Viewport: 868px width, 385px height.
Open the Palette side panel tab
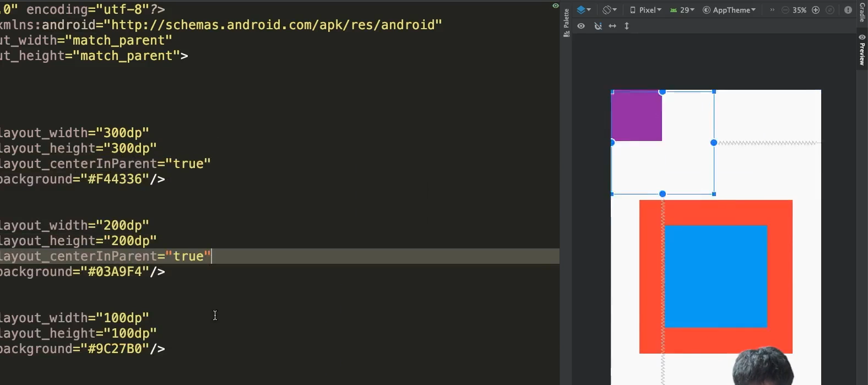pos(566,23)
